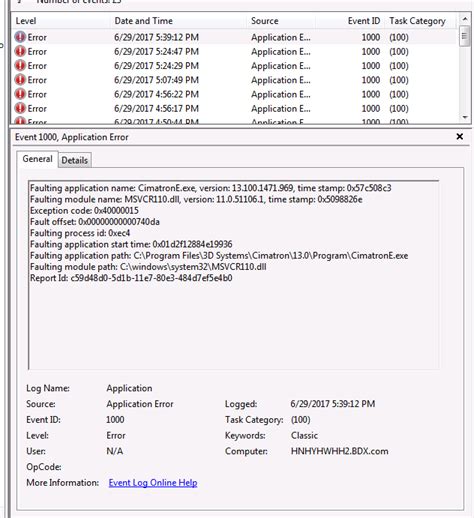Sort events by Date and Time column header
The width and height of the screenshot is (474, 518).
(x=178, y=21)
